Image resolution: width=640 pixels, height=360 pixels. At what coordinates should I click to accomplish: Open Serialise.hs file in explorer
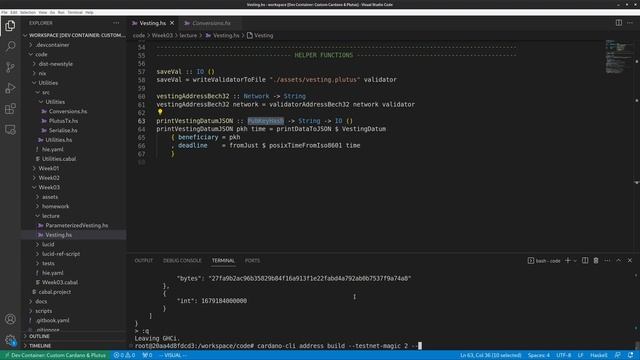tap(63, 130)
